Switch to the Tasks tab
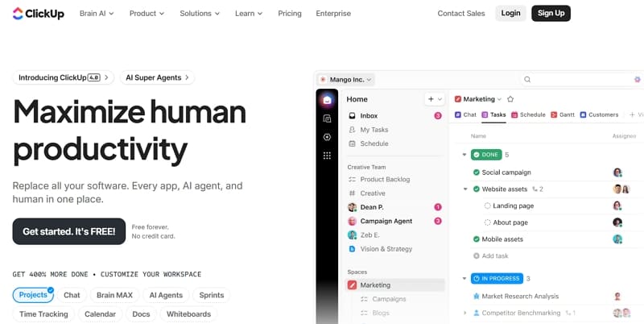This screenshot has width=644, height=324. click(x=493, y=114)
